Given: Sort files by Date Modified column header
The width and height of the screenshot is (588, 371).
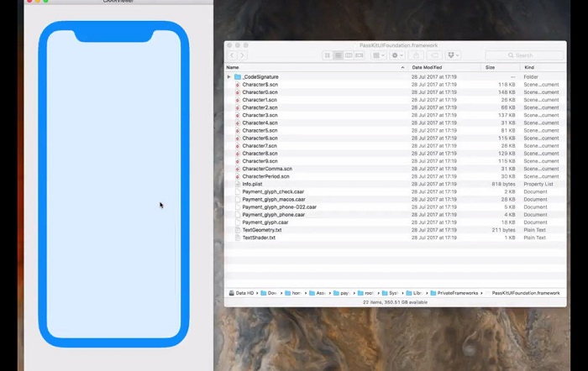Looking at the screenshot, I should click(x=445, y=67).
